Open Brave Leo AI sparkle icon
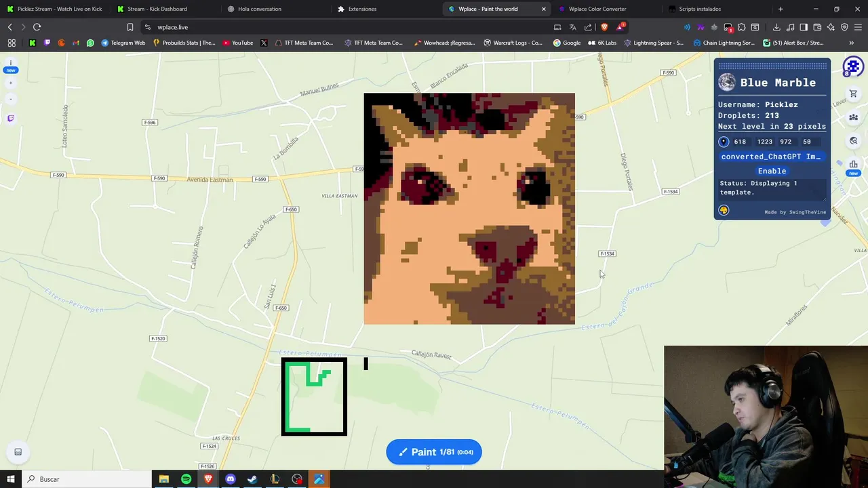Image resolution: width=868 pixels, height=488 pixels. click(x=831, y=27)
